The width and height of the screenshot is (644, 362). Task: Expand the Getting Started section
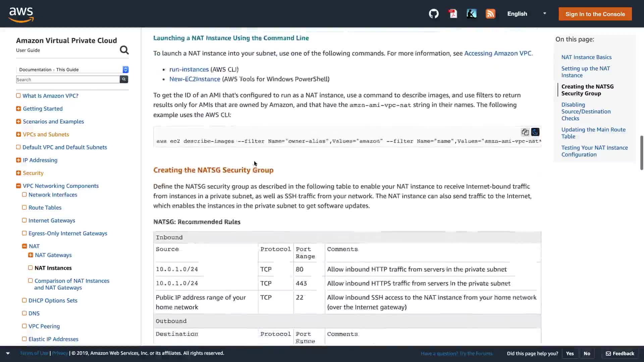click(x=18, y=109)
